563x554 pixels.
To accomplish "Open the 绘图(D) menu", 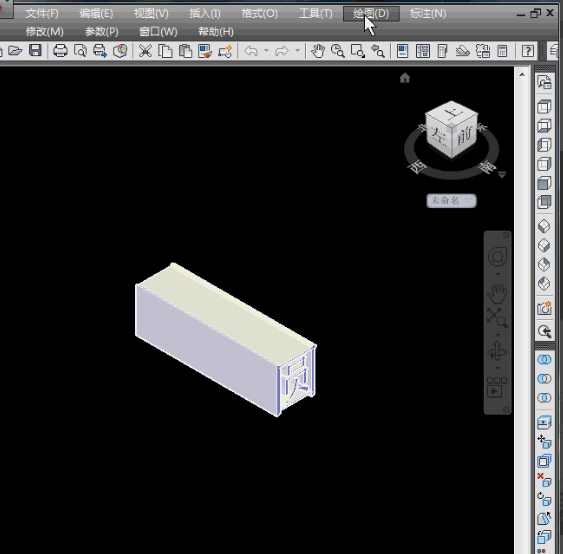I will (x=371, y=14).
